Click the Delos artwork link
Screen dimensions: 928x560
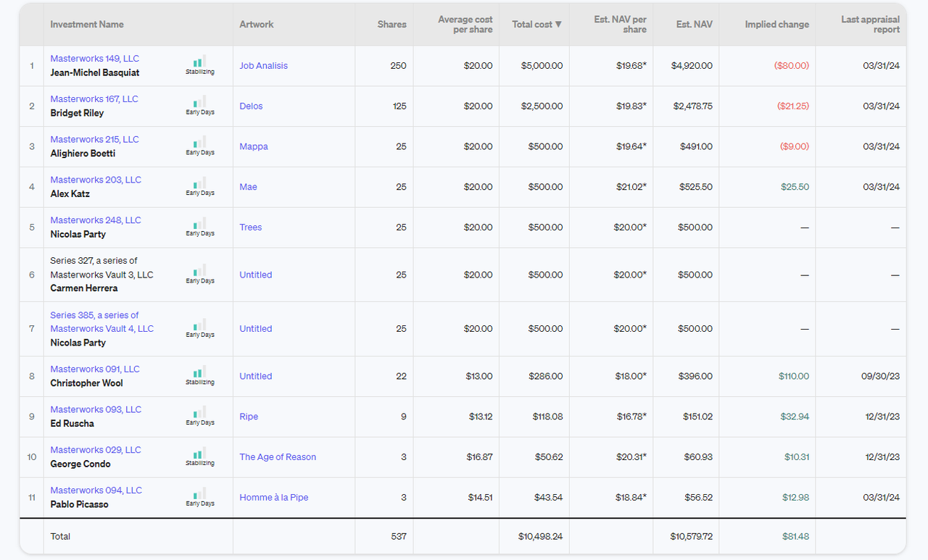pyautogui.click(x=251, y=106)
